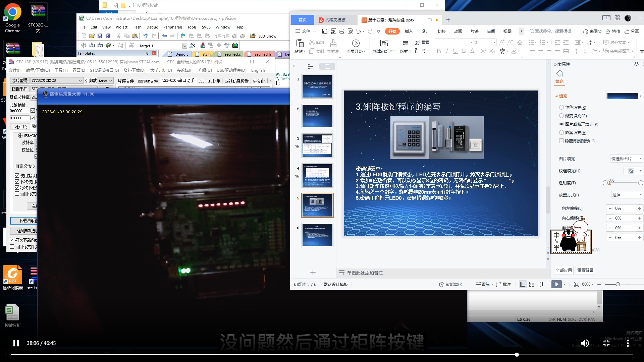
Task: Open 动画 ribbon tab
Action: (458, 31)
